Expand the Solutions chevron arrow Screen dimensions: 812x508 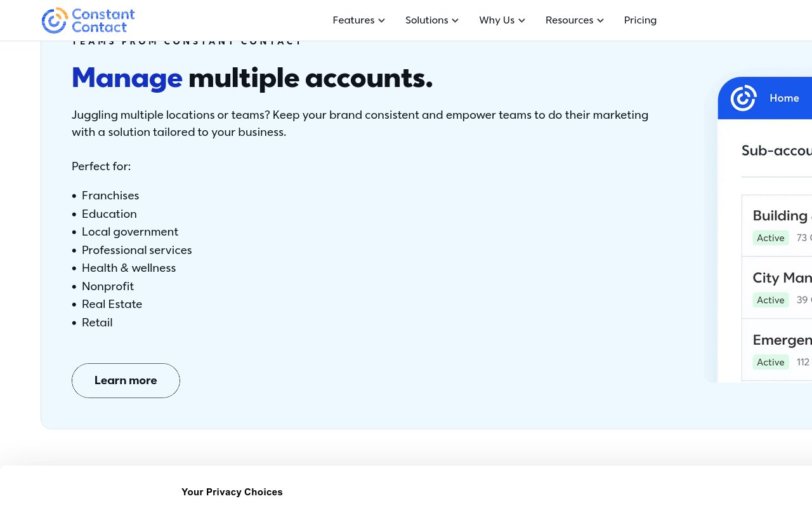(455, 20)
